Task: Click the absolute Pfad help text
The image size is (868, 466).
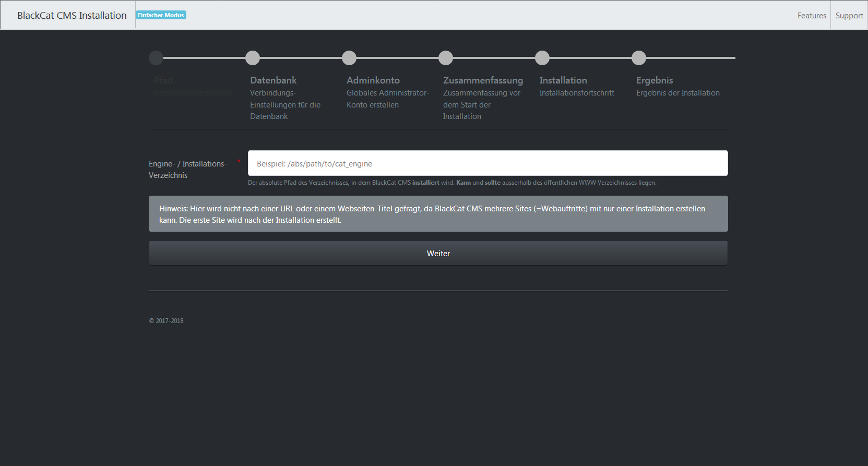Action: pos(452,183)
